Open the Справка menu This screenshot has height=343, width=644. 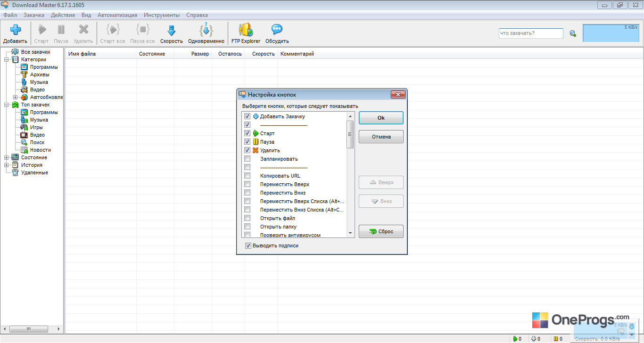(x=197, y=15)
